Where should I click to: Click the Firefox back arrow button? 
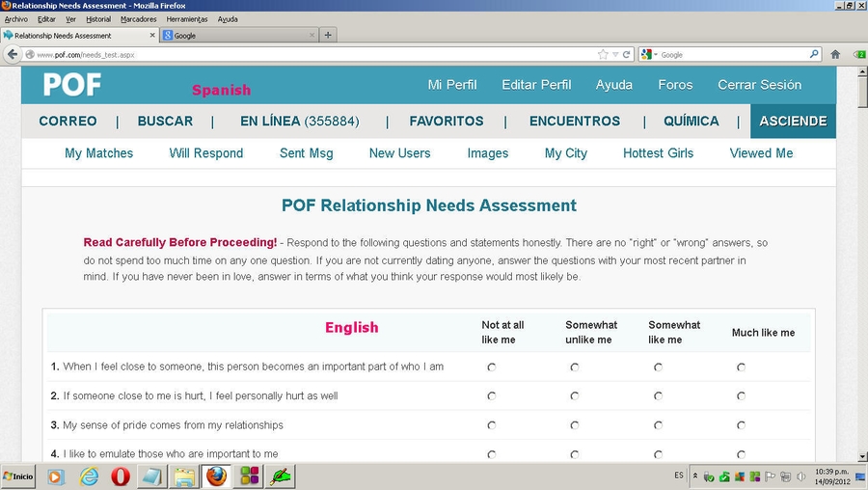pos(14,55)
